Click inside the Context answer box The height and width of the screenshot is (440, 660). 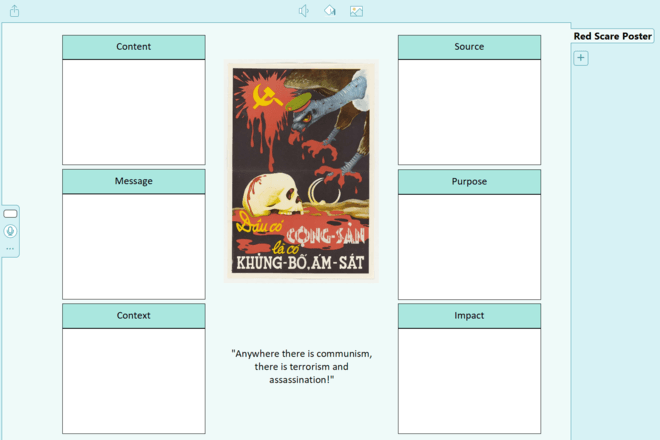(x=134, y=381)
